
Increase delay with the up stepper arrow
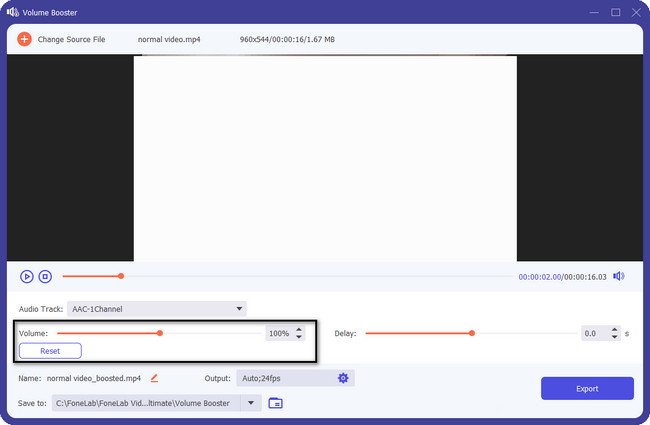613,329
